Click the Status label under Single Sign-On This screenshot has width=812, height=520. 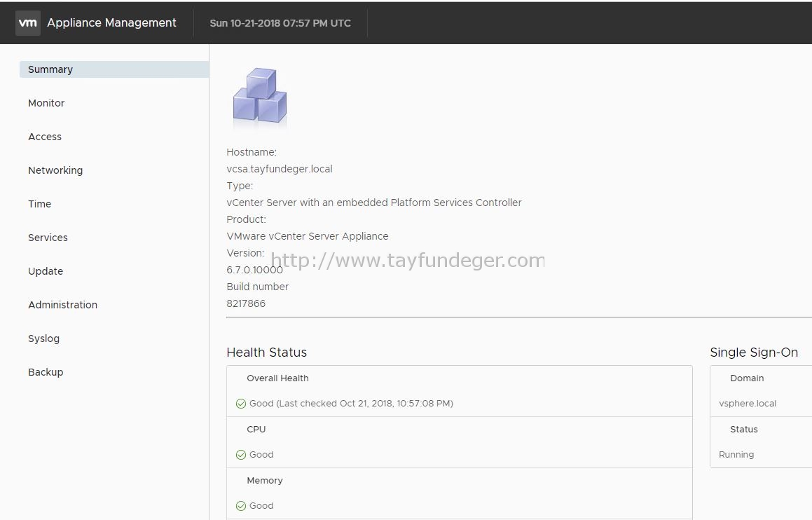pos(743,430)
